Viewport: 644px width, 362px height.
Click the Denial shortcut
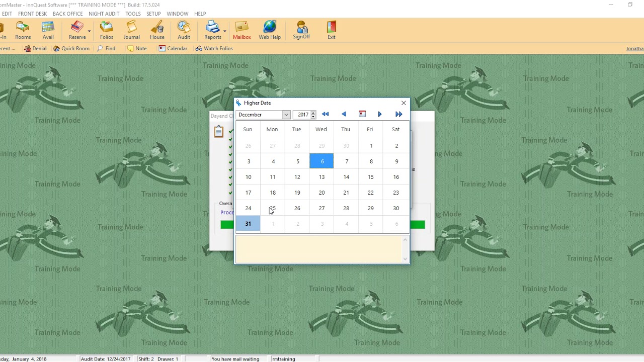[35, 49]
